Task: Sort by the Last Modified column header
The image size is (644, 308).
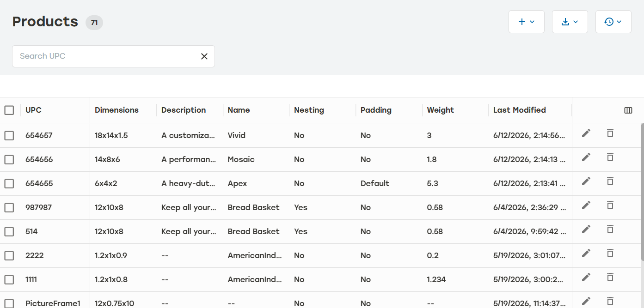Action: [519, 110]
